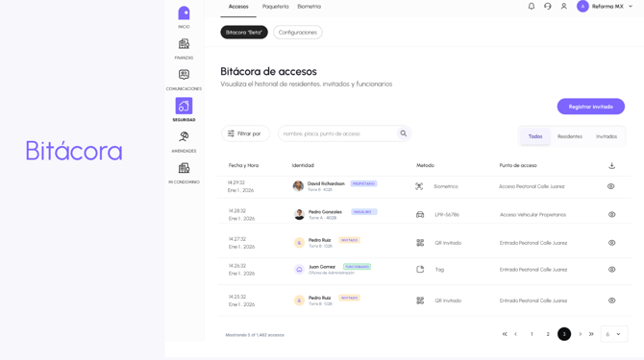Open the Filtrar por filter options
Viewport: 644px width, 360px height.
(245, 133)
